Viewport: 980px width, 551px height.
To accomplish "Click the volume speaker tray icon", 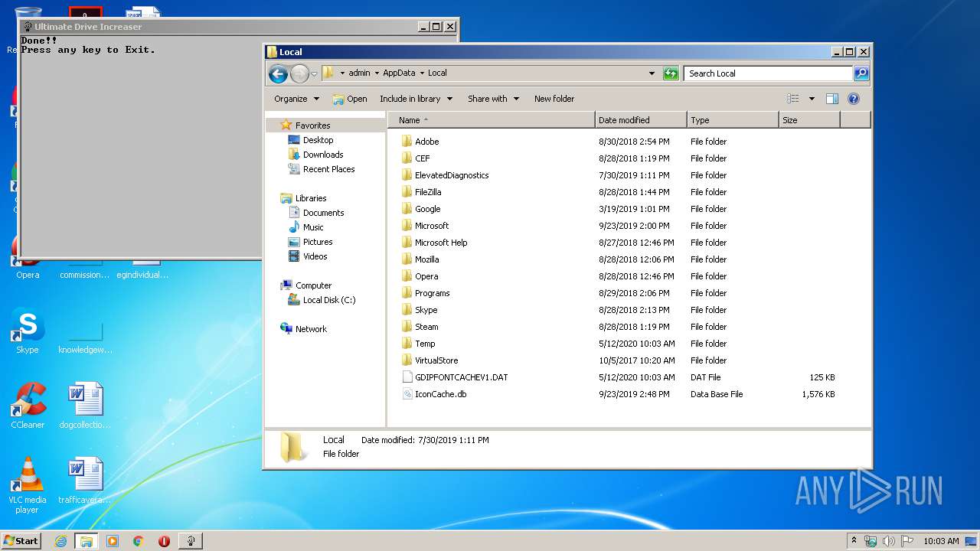I will [x=889, y=541].
